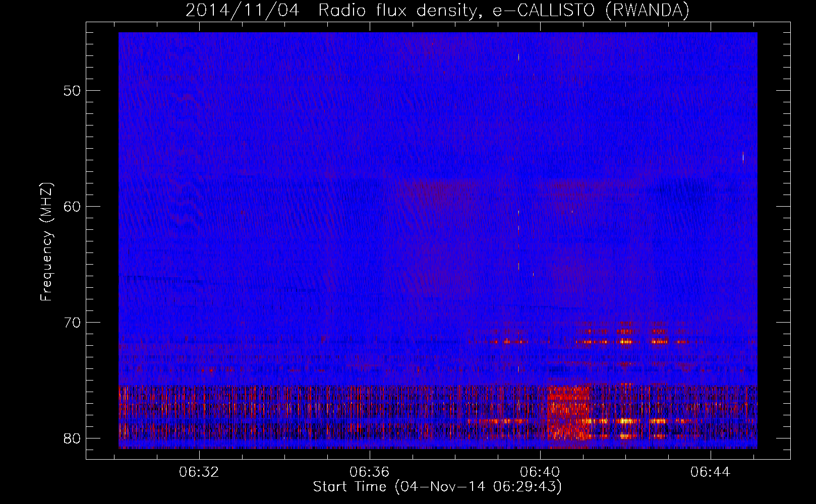
Task: Click the 60 frequency tick label
Action: [73, 207]
